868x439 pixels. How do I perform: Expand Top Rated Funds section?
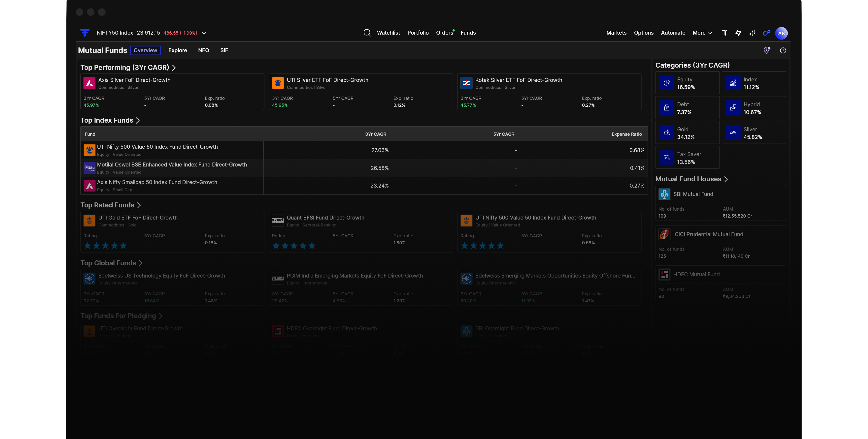pos(139,205)
